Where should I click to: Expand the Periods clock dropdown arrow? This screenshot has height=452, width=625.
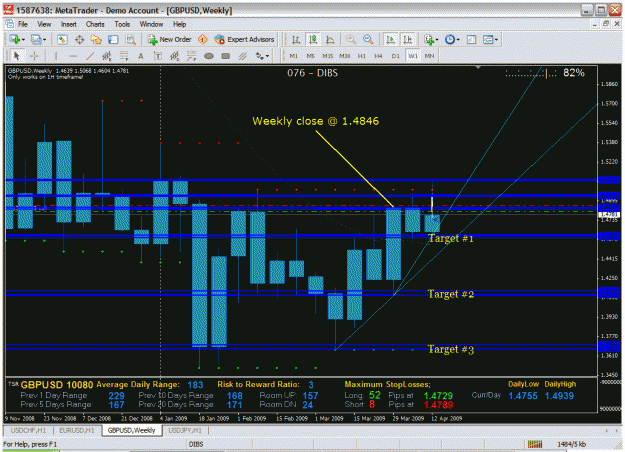point(458,40)
